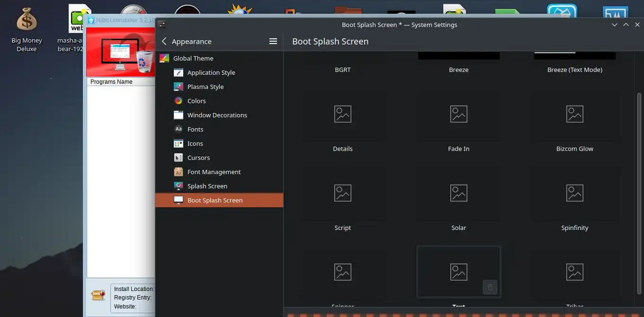Choose the Script boot splash theme
This screenshot has width=644, height=317.
coord(343,193)
